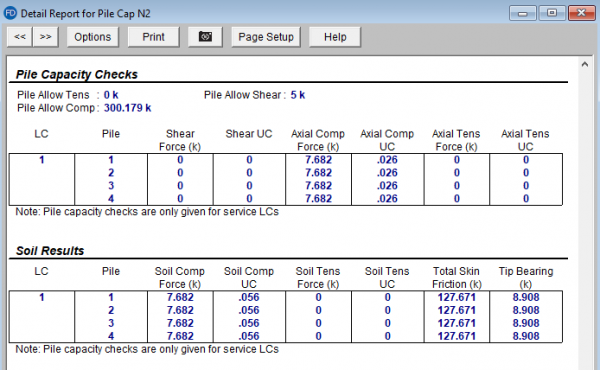The image size is (600, 370).
Task: Click skin friction 127.671 for pile 4
Action: (457, 336)
